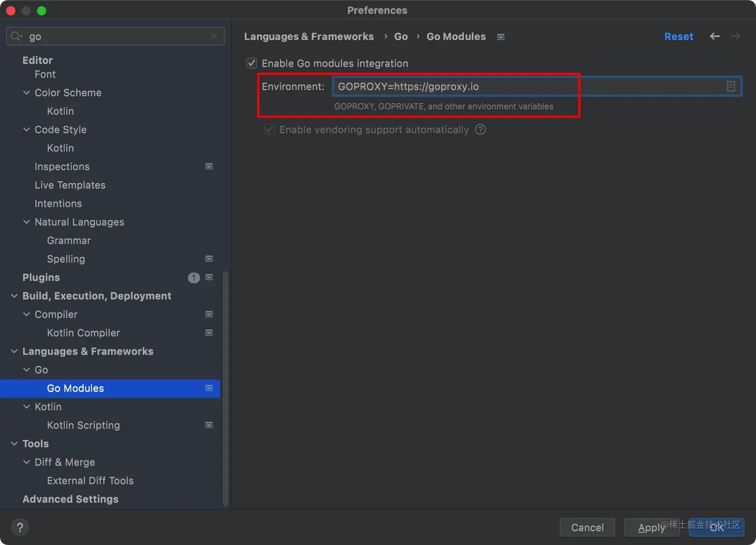This screenshot has width=756, height=545.
Task: Select Kotlin Compiler settings
Action: click(x=83, y=333)
